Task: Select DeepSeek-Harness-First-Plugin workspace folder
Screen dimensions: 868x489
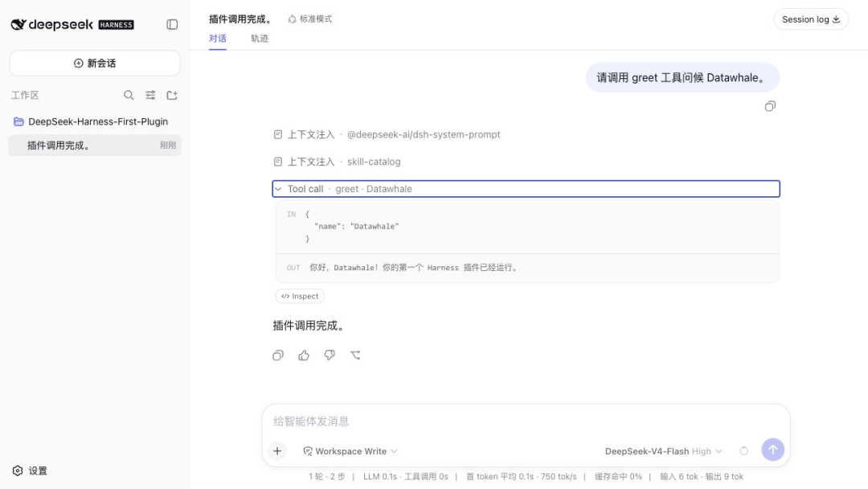Action: 95,121
